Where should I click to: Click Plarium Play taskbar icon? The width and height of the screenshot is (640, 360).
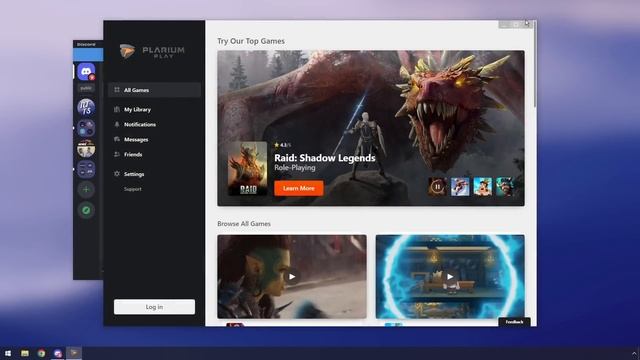click(x=74, y=353)
